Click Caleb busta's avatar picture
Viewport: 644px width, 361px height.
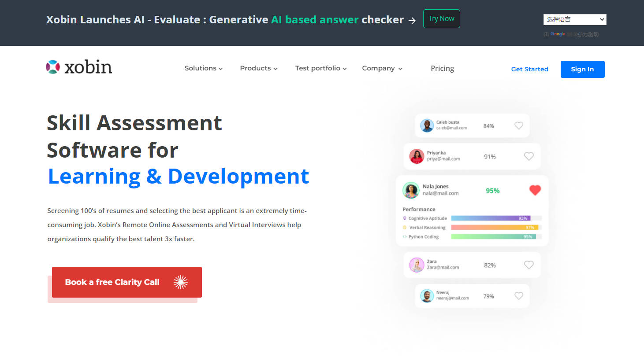coord(427,125)
